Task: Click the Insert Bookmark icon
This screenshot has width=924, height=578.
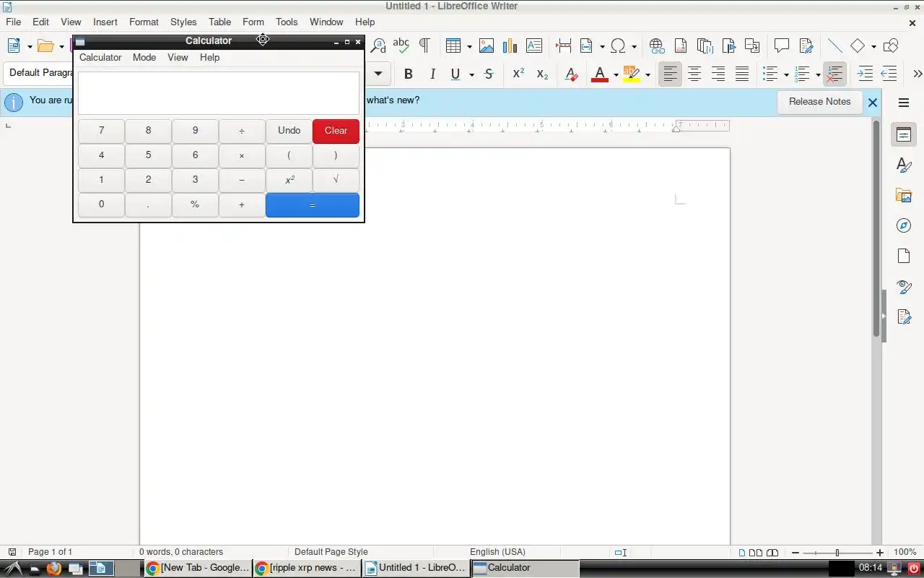Action: [728, 46]
